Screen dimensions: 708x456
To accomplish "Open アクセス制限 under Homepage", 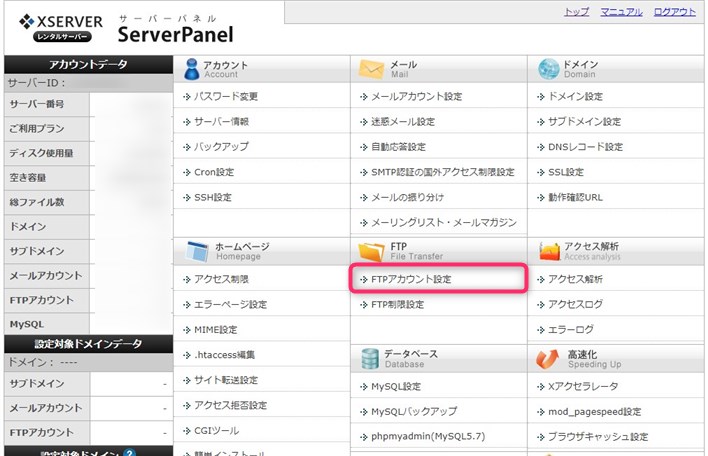I will [x=221, y=279].
